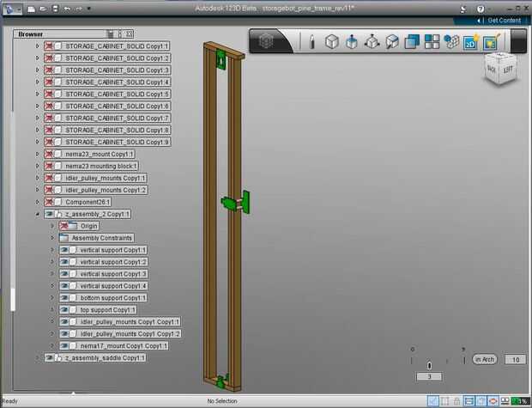Hide nema17_mount Copy1 Copy1:1

tap(64, 346)
